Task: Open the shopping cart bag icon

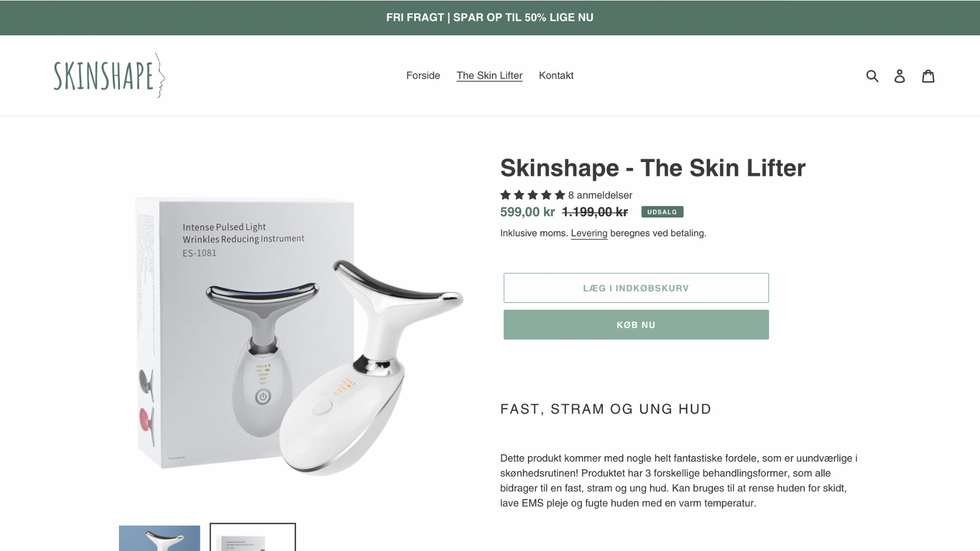Action: click(x=928, y=76)
